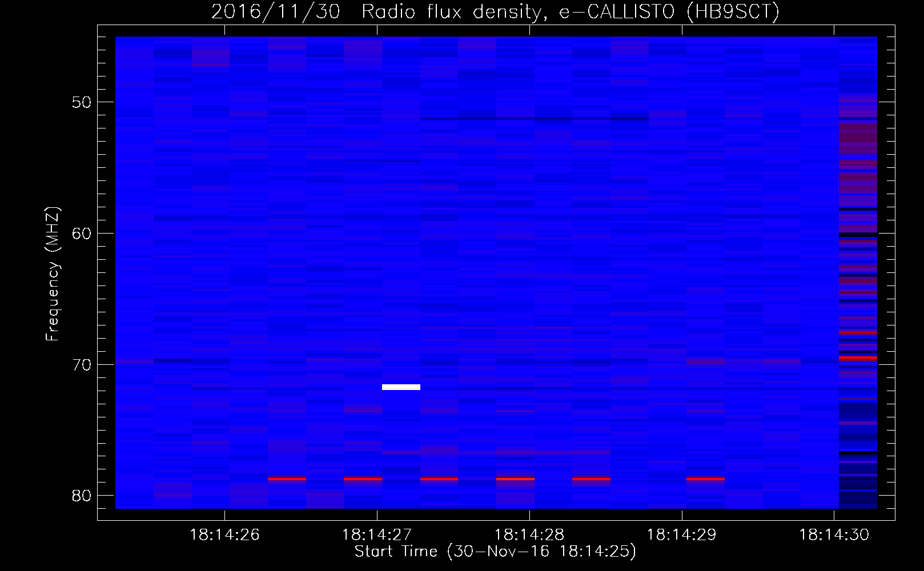Click the 60 frequency tick label
924x571 pixels.
click(82, 234)
